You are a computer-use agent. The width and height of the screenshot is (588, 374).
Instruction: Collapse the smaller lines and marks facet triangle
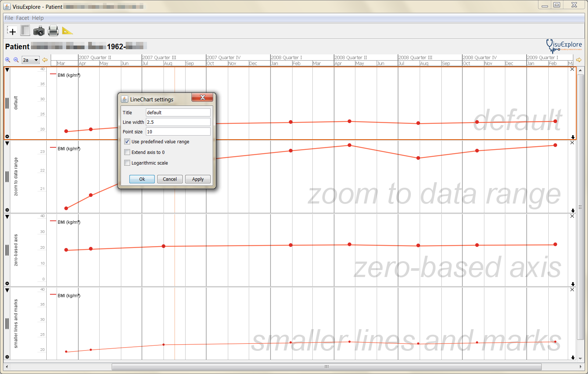click(7, 290)
